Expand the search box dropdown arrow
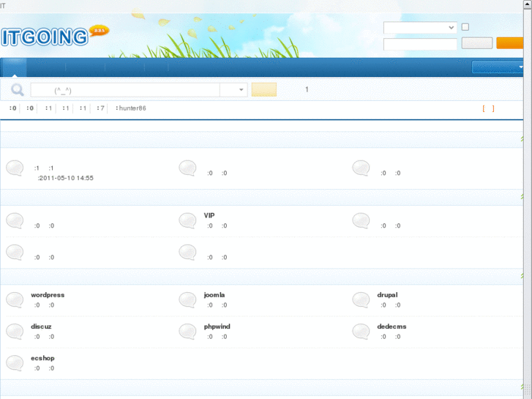Screen dimensions: 532x399 coord(242,90)
